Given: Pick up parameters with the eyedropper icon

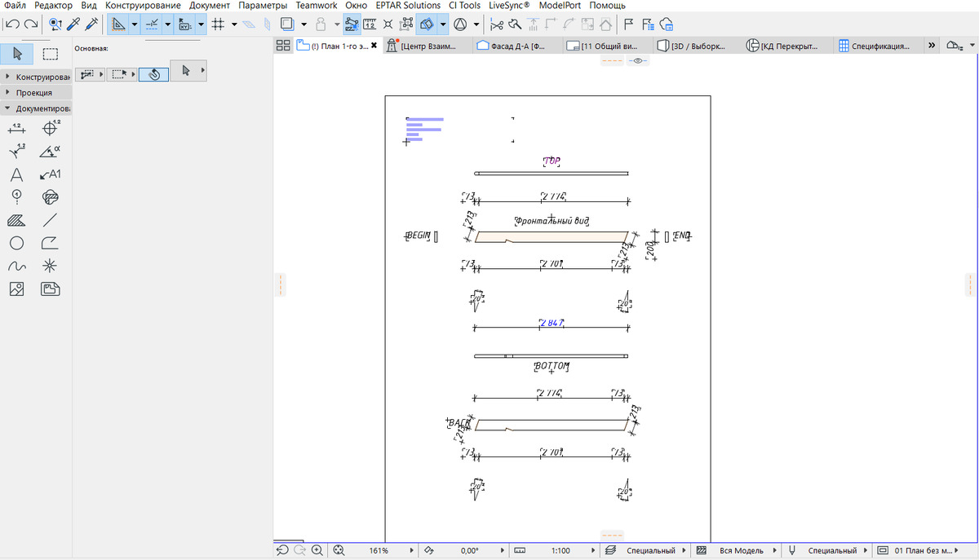Looking at the screenshot, I should pos(73,24).
